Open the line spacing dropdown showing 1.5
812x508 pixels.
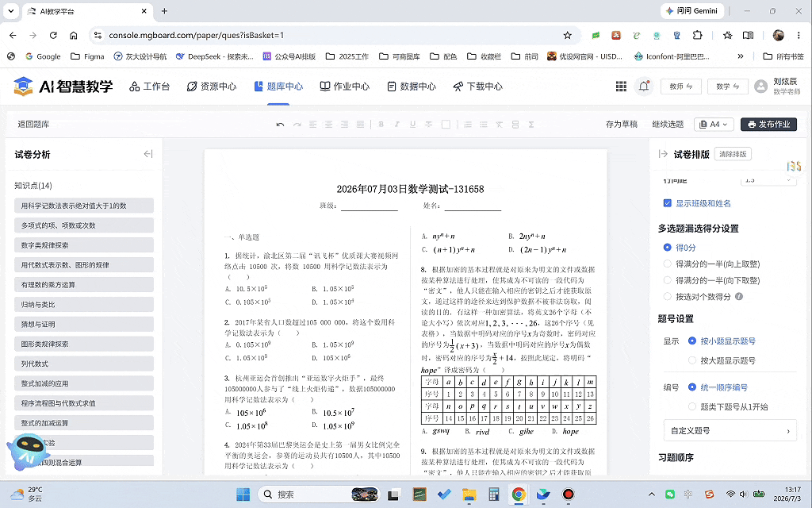click(768, 180)
